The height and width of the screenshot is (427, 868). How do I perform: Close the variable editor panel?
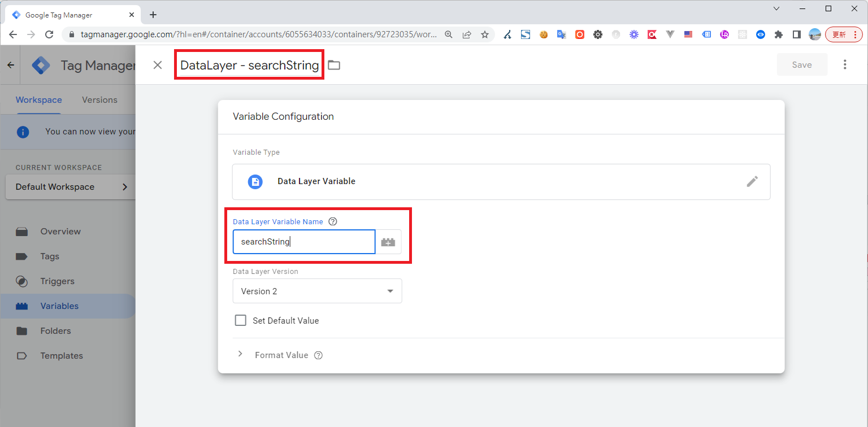click(x=158, y=65)
